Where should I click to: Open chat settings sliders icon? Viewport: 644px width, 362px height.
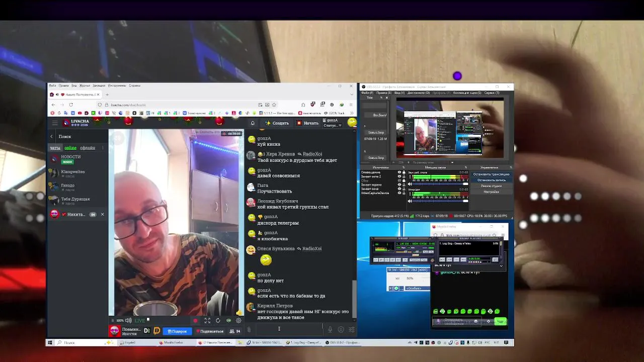coord(351,330)
